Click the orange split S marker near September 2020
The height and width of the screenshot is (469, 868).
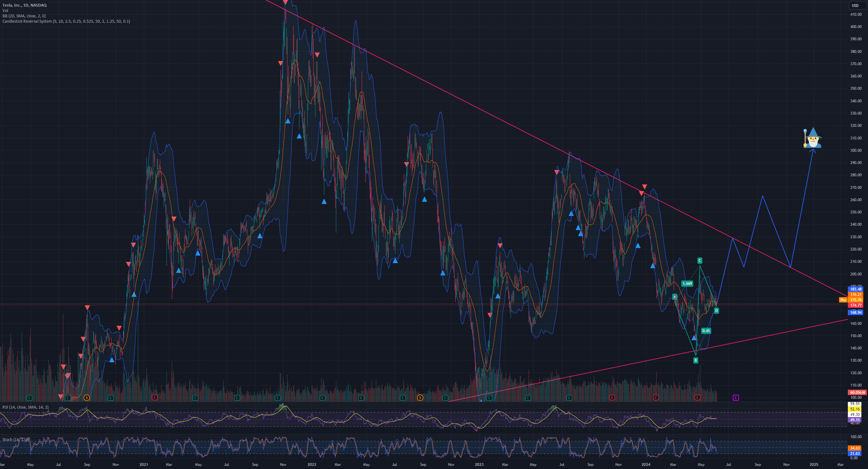(87, 398)
